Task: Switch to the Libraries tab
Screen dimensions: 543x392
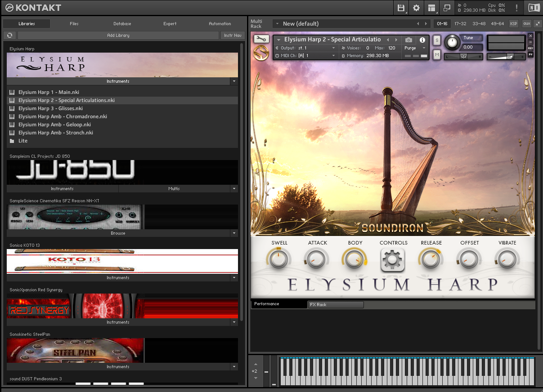Action: pyautogui.click(x=27, y=23)
